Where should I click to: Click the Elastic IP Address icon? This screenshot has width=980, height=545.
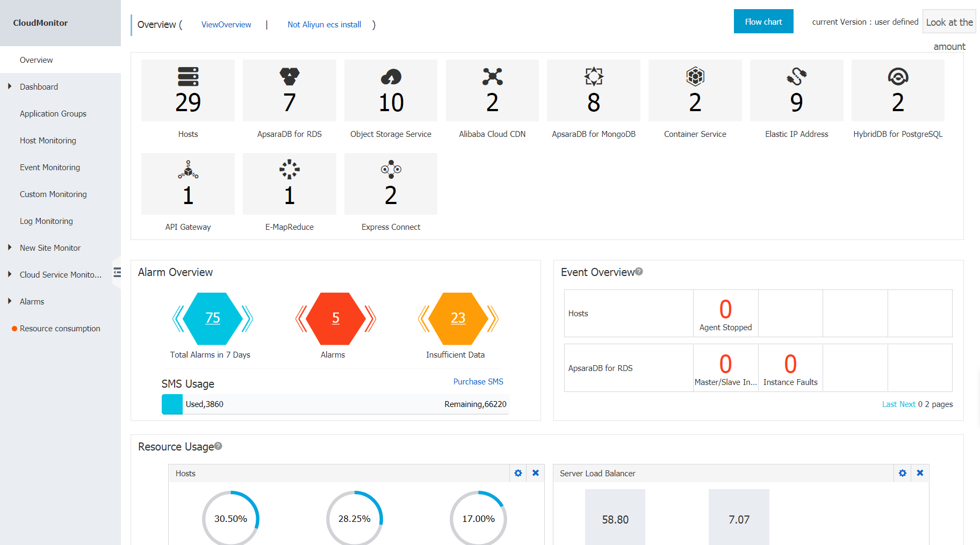796,77
